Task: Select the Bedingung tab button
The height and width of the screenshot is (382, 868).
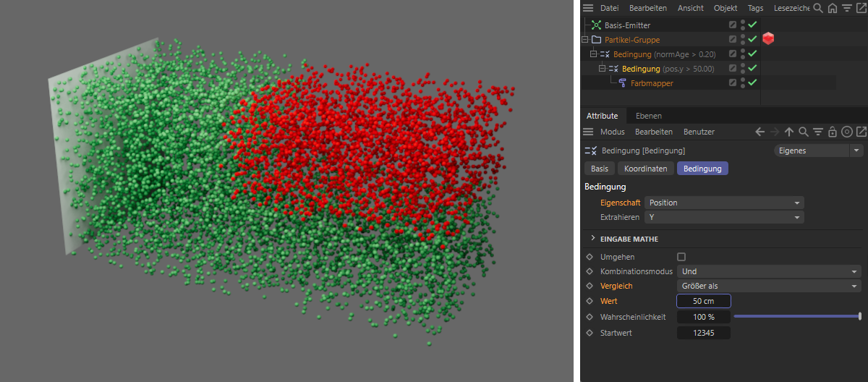Action: [x=702, y=168]
